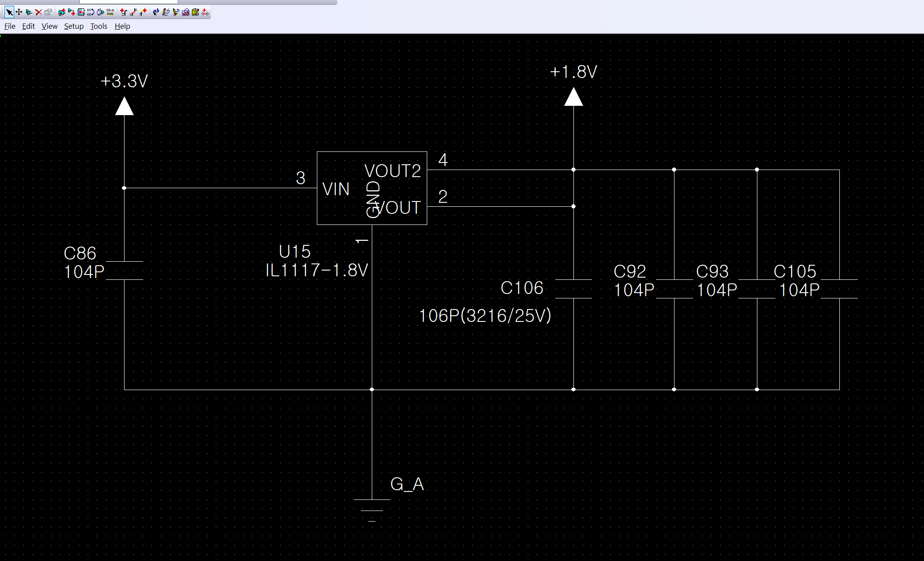924x561 pixels.
Task: Open the Tools menu
Action: [x=98, y=26]
